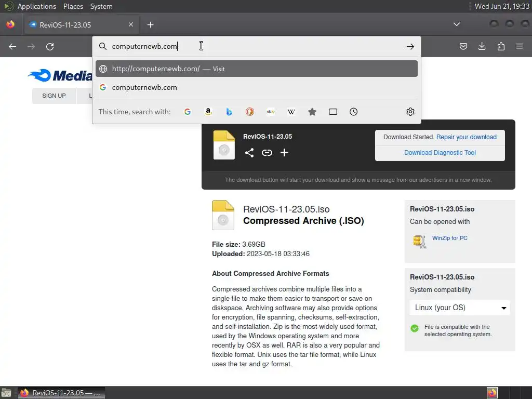Click the Uploaded 2023-05-18 date text
This screenshot has height=399, width=532.
click(x=261, y=254)
